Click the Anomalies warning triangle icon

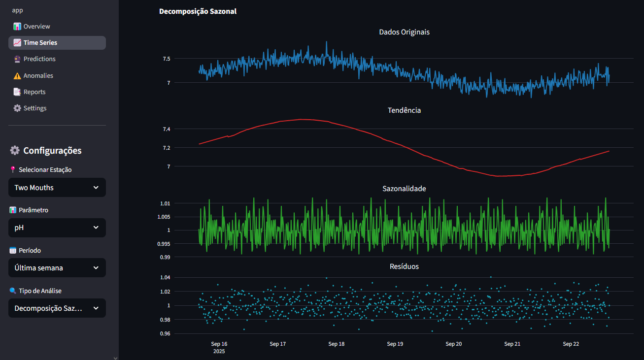pyautogui.click(x=17, y=76)
